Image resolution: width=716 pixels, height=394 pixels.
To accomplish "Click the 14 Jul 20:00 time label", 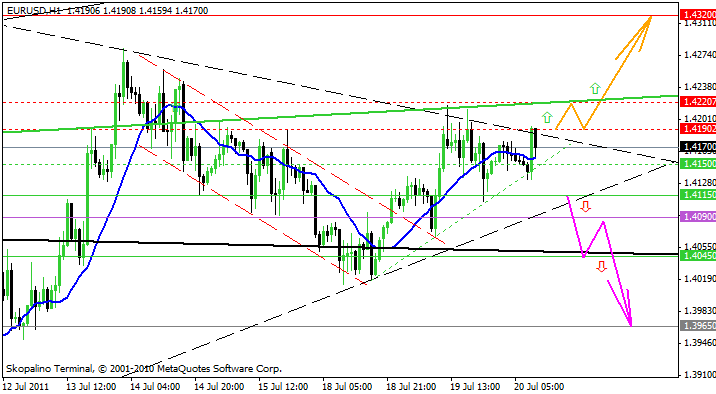I will [x=219, y=387].
